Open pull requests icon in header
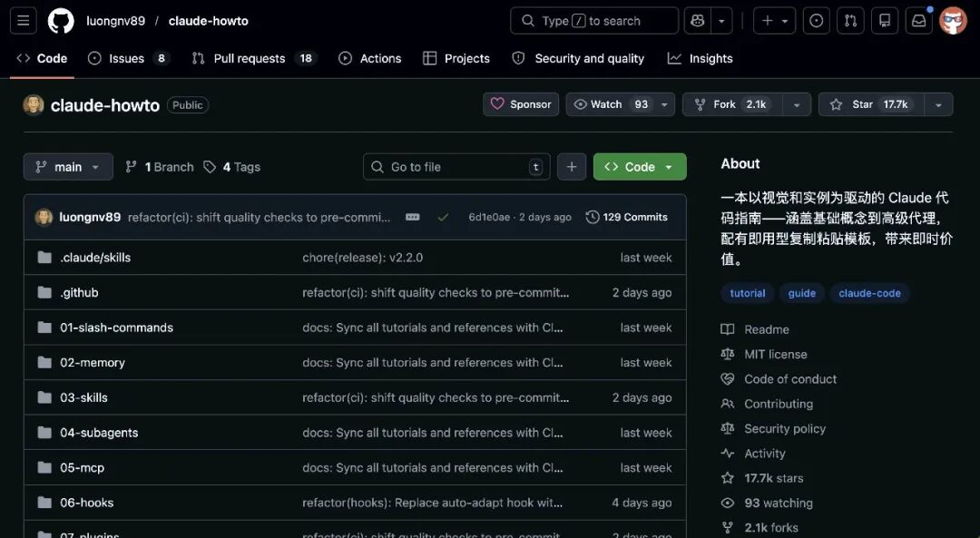This screenshot has height=538, width=980. point(850,21)
